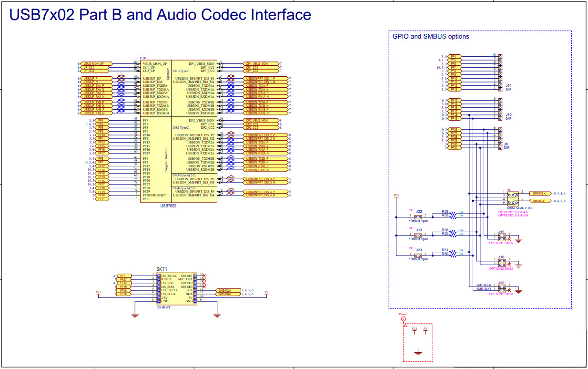This screenshot has width=588, height=369.
Task: Select the SMB1CLK net port near J9
Action: pos(539,193)
